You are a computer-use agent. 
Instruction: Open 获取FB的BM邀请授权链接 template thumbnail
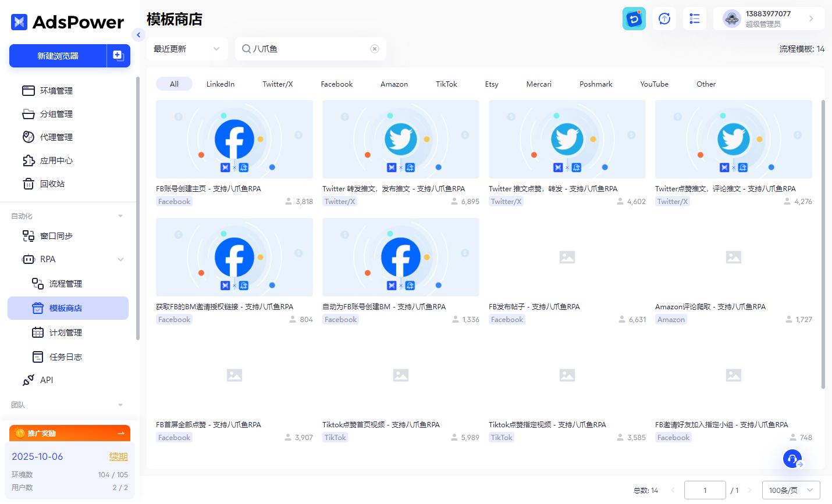pyautogui.click(x=234, y=257)
